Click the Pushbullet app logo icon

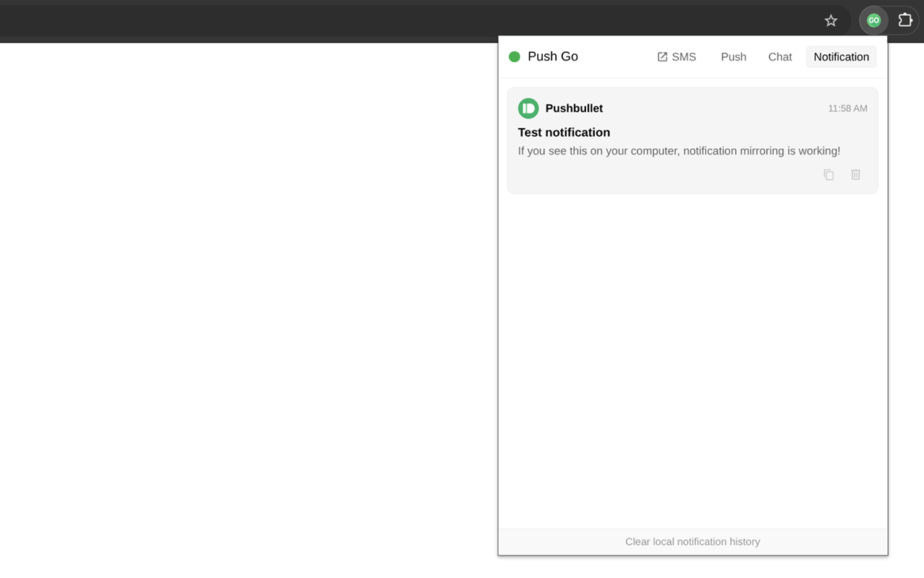[528, 108]
